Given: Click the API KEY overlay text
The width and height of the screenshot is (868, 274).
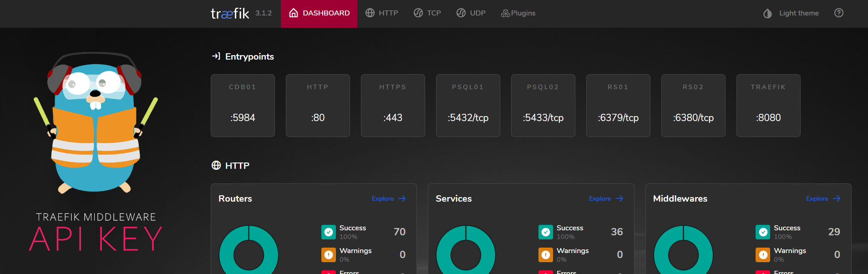Looking at the screenshot, I should 96,238.
